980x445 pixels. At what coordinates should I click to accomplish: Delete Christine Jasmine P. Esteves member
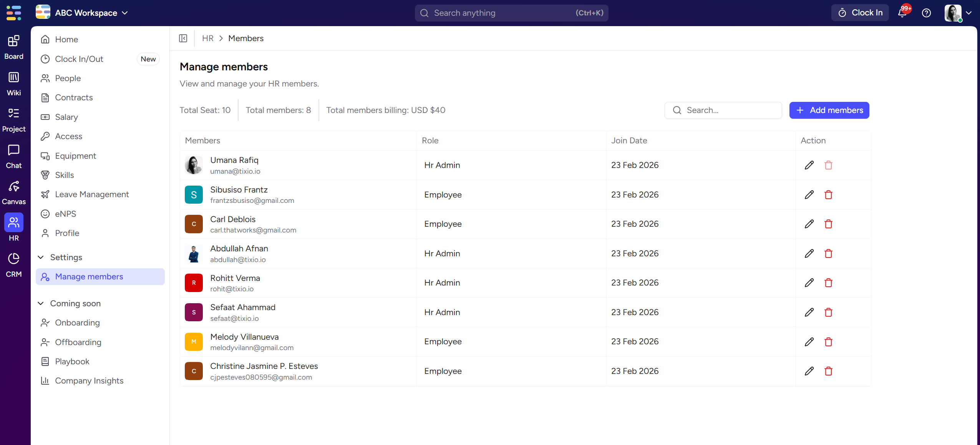(x=828, y=371)
